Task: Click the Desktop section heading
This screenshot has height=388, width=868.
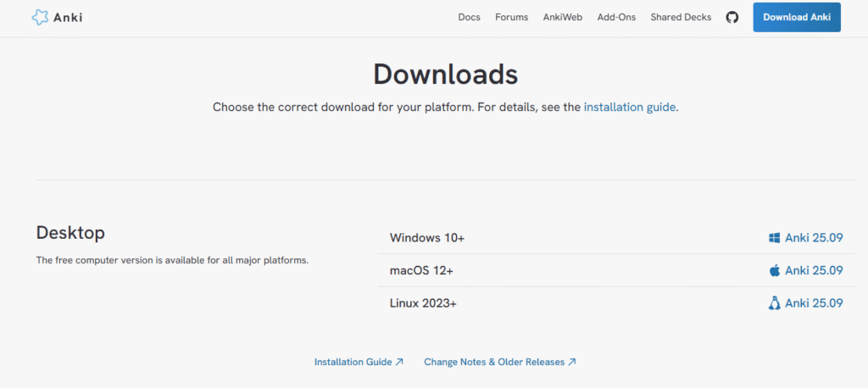Action: [70, 232]
